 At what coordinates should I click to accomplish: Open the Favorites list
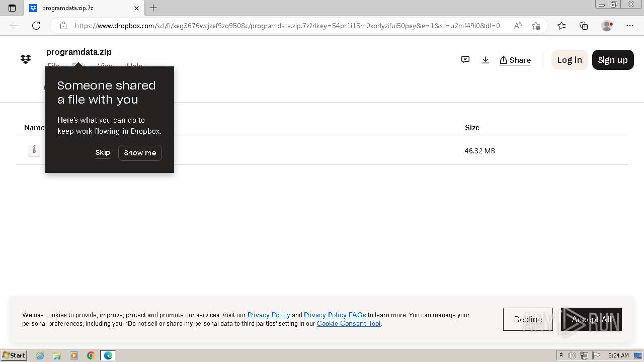561,26
